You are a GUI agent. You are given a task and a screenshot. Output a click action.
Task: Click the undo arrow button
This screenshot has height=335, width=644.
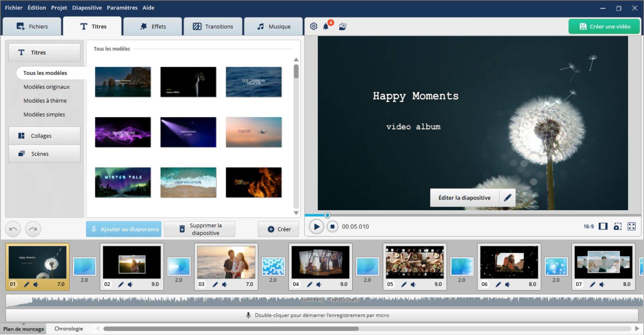[13, 229]
